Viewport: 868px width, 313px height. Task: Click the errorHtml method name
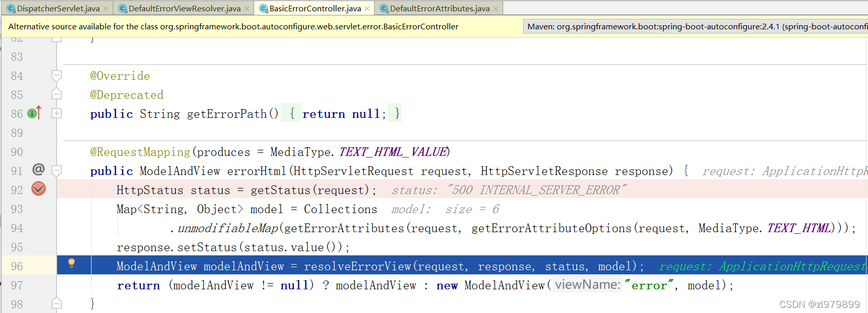(256, 171)
